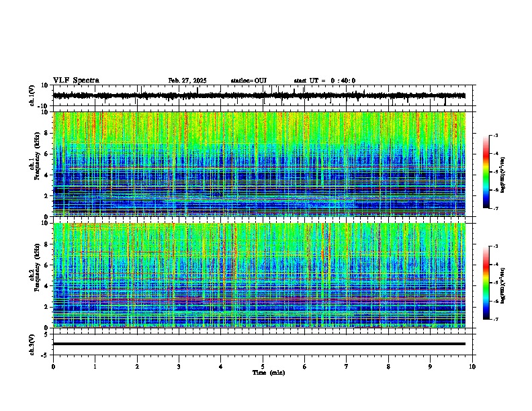The width and height of the screenshot is (532, 411).
Task: Click the "-3" label on ch.1 color bar
Action: tap(495, 135)
